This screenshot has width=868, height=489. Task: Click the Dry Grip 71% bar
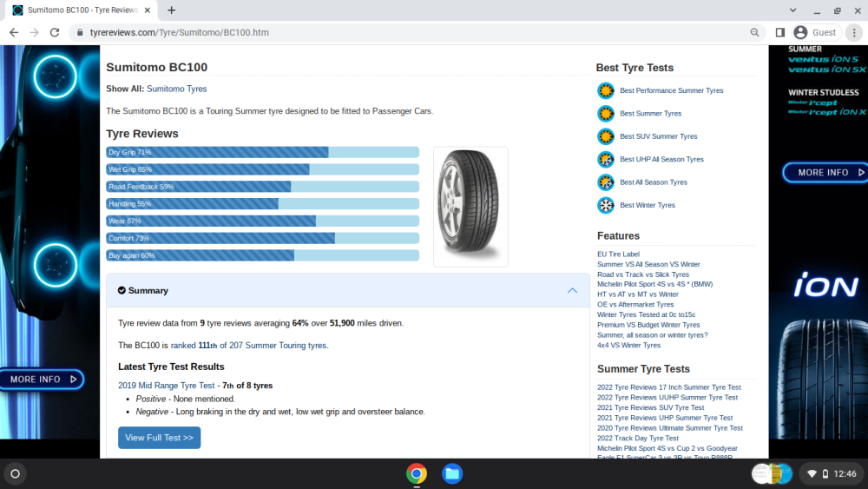262,152
